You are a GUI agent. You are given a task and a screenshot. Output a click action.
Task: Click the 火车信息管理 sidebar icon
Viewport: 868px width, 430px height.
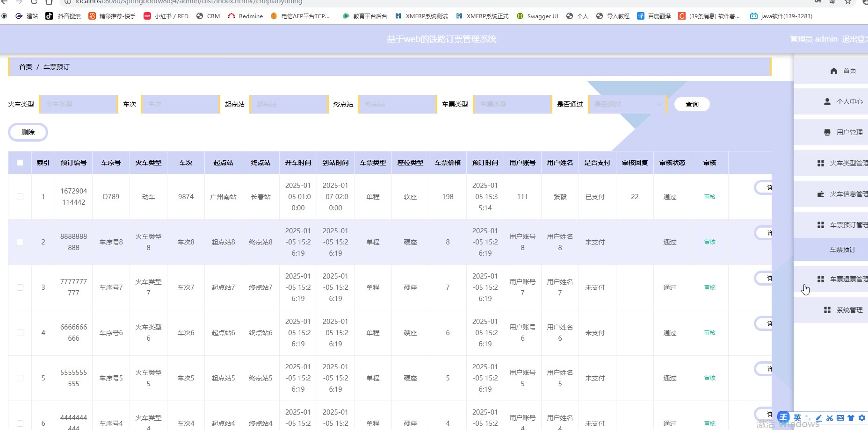click(x=821, y=194)
